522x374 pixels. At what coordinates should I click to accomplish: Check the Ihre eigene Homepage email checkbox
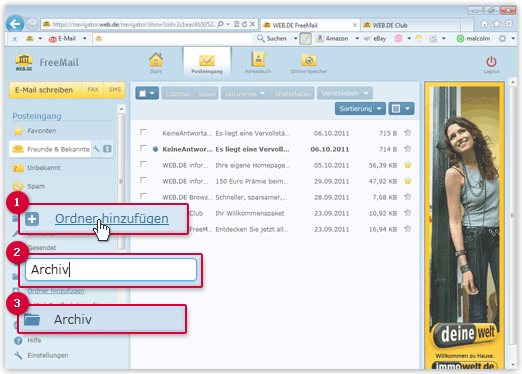[x=143, y=164]
